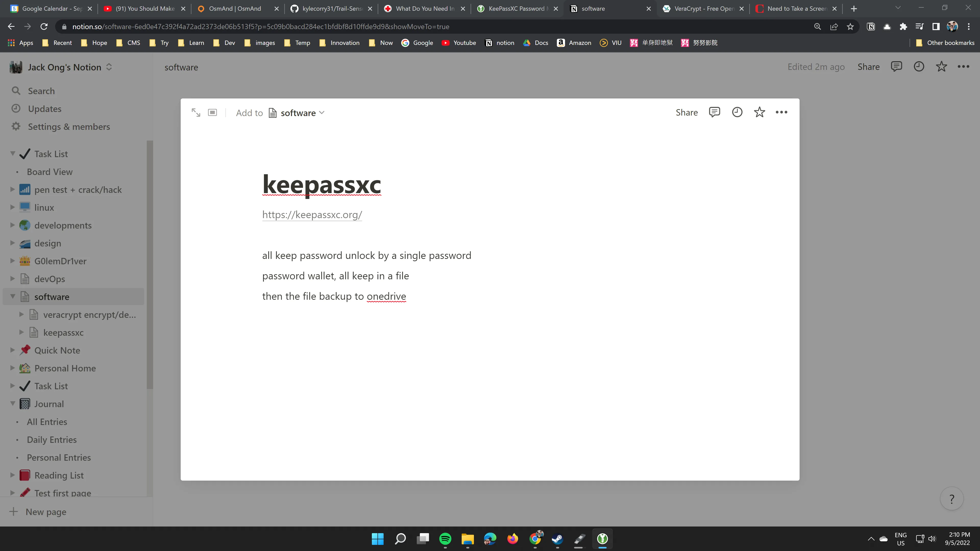Open the Add to software destination dropdown
980x551 pixels.
tap(297, 113)
